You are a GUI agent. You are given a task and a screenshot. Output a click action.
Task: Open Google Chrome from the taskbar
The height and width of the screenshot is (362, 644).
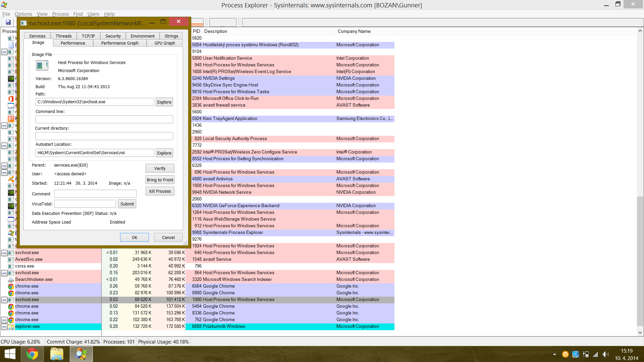32,354
